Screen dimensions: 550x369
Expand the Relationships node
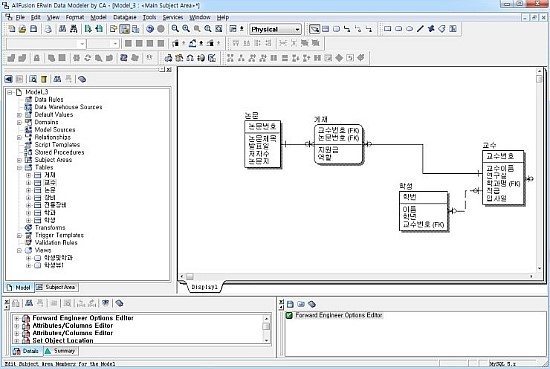point(19,137)
